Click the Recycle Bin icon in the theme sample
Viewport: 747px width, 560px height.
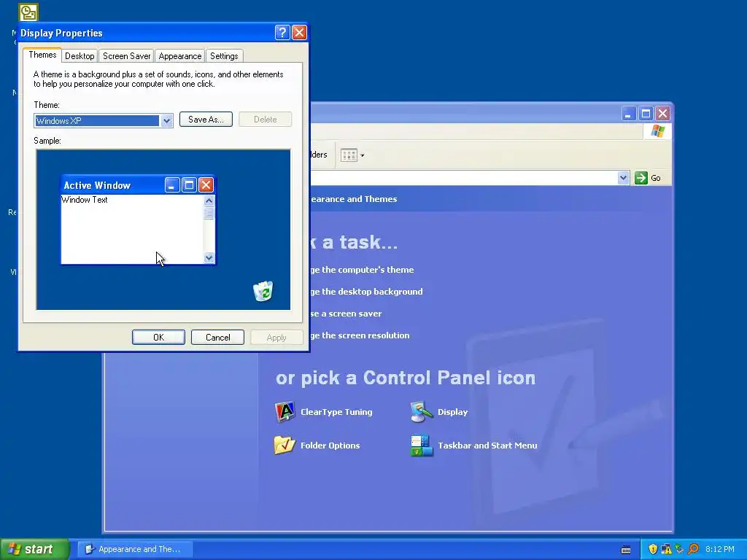263,291
